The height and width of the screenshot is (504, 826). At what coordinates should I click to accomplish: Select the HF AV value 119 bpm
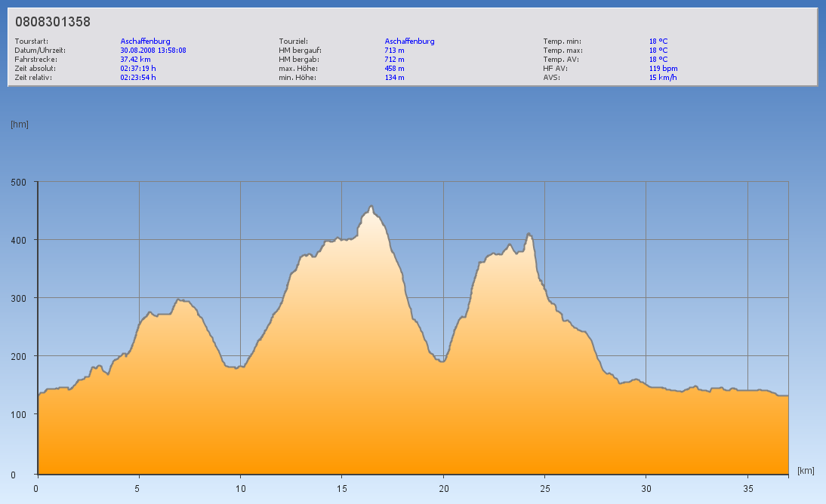coord(664,69)
